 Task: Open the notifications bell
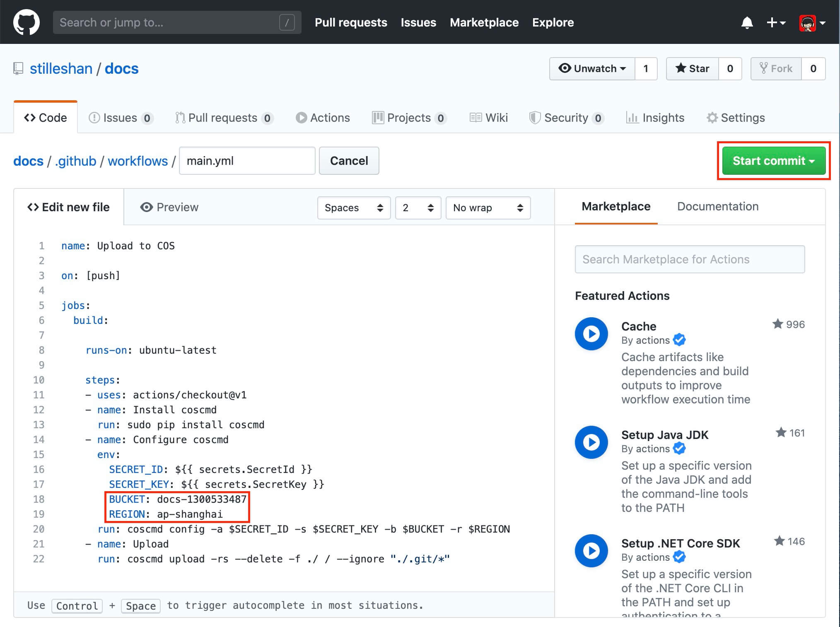click(747, 23)
